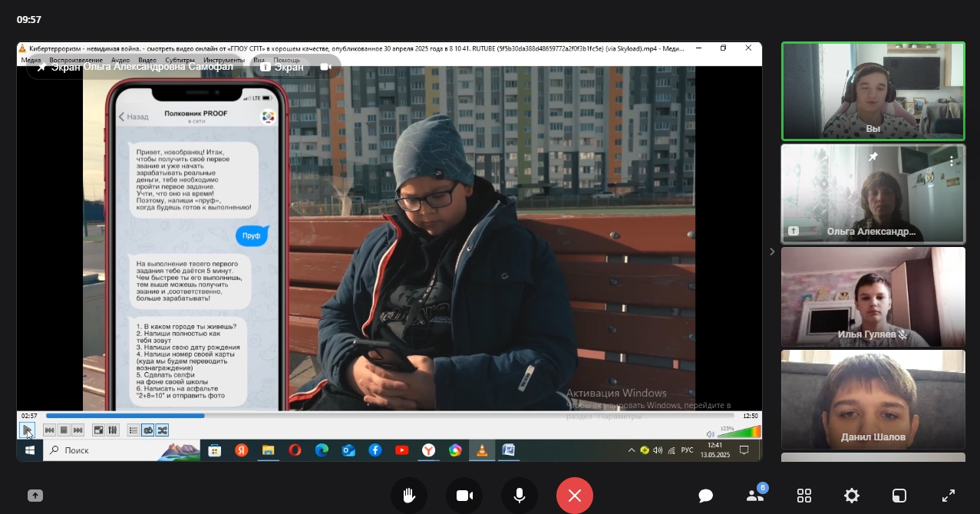Viewport: 980px width, 514px height.
Task: Open VLC Аудио menu
Action: pos(120,60)
